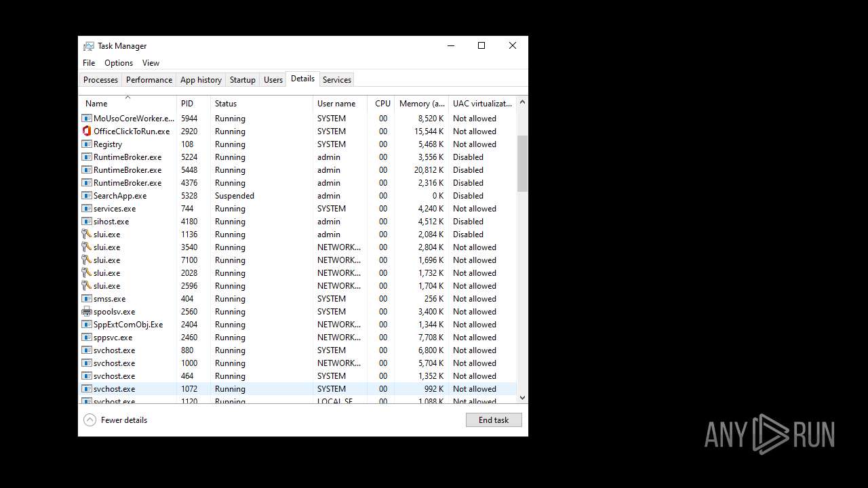Click icon of RuntimeBroker.exe PID 4376
This screenshot has height=488, width=868.
(x=87, y=183)
